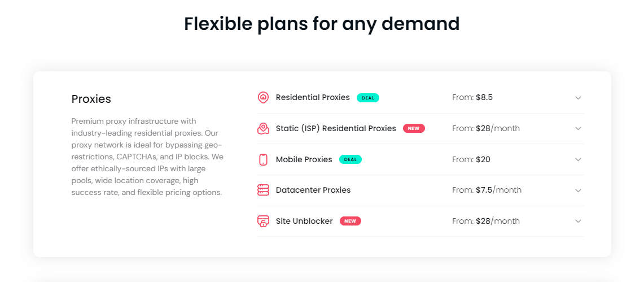The width and height of the screenshot is (644, 282).
Task: Expand the Static ISP Residential Proxies chevron
Action: [578, 129]
